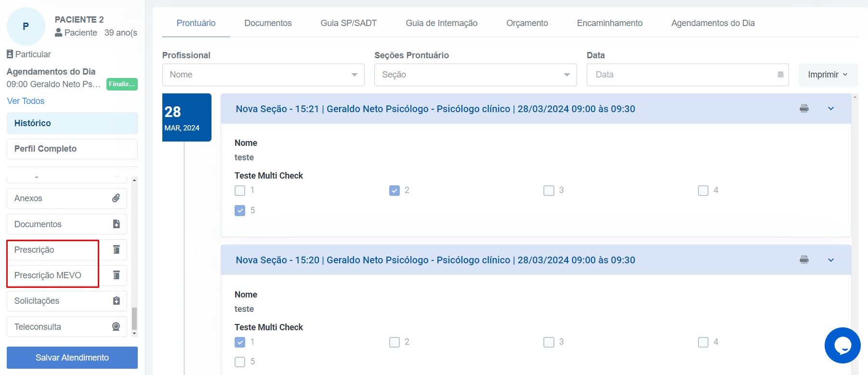Print the 15:21 Nova Seção entry
Screen dimensions: 868x375
(804, 108)
